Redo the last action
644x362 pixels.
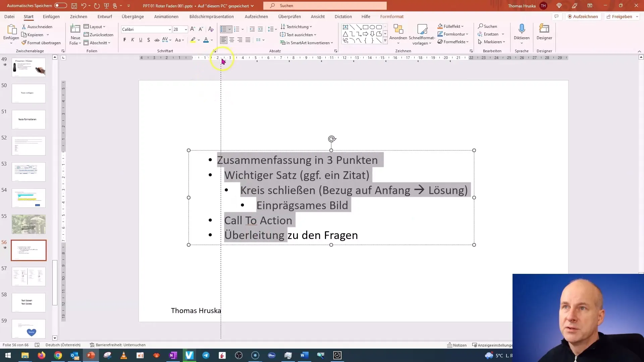tap(97, 6)
